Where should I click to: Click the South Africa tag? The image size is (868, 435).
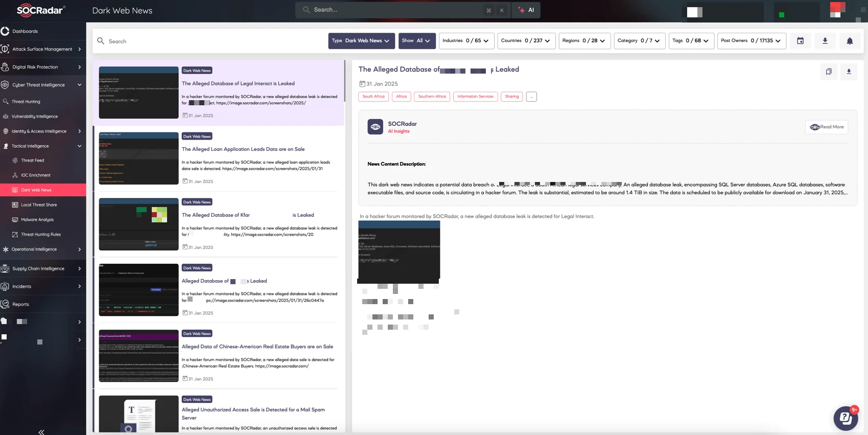click(373, 97)
